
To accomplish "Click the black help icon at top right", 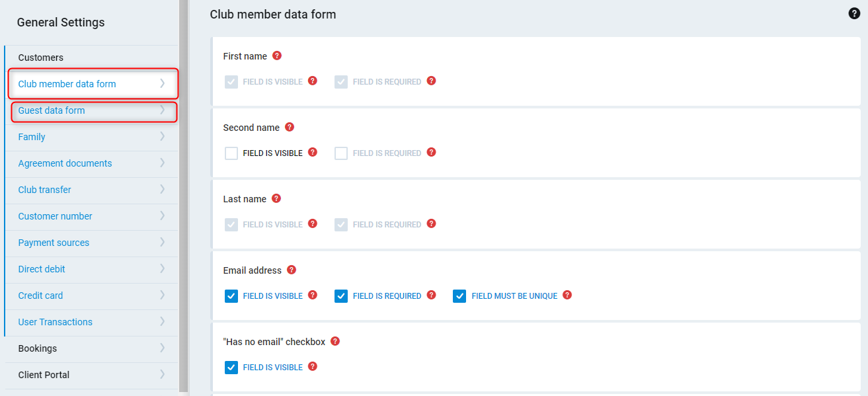I will pyautogui.click(x=854, y=13).
